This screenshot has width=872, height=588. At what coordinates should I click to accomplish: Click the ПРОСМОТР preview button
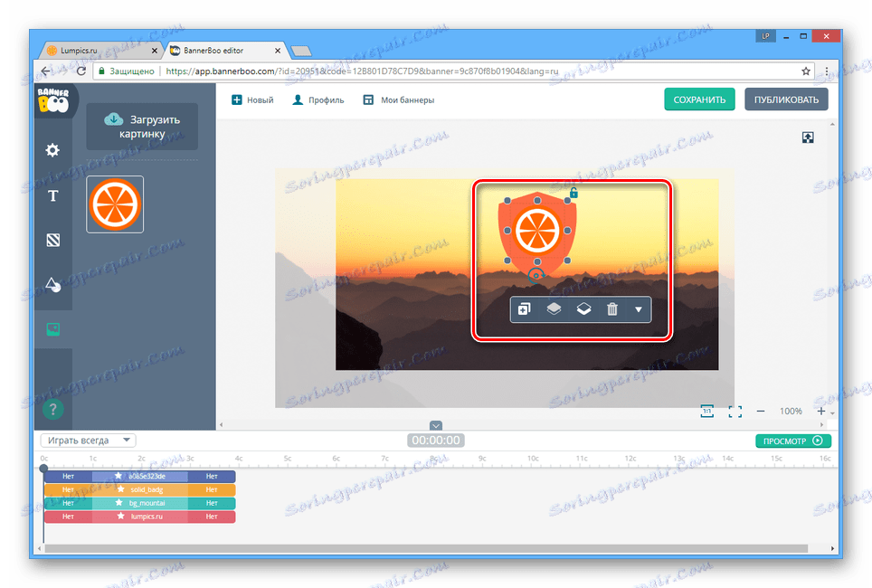point(793,441)
